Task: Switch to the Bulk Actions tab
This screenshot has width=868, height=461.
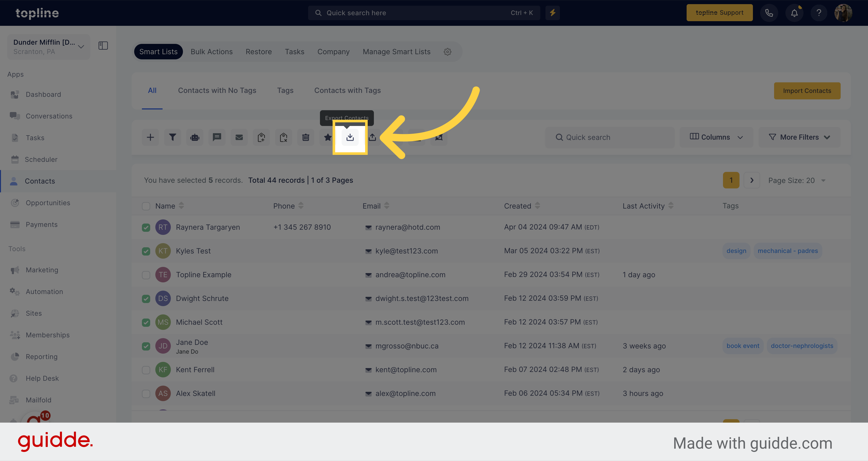Action: tap(212, 52)
